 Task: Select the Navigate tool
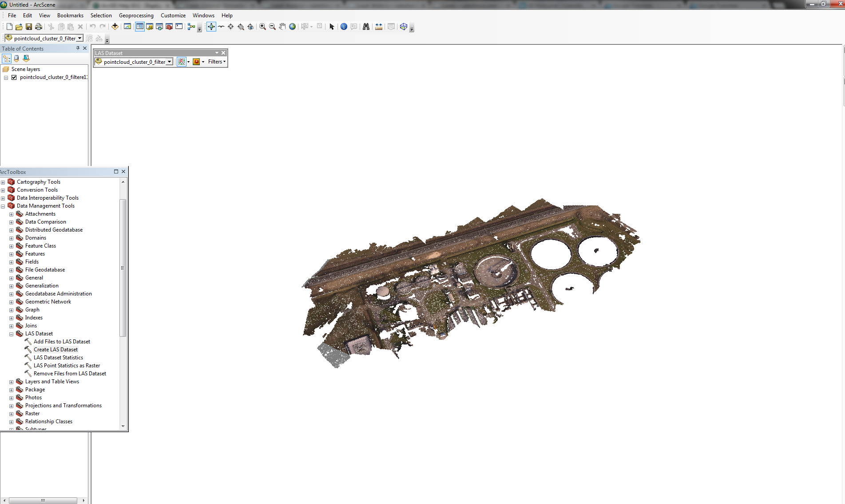click(x=211, y=27)
